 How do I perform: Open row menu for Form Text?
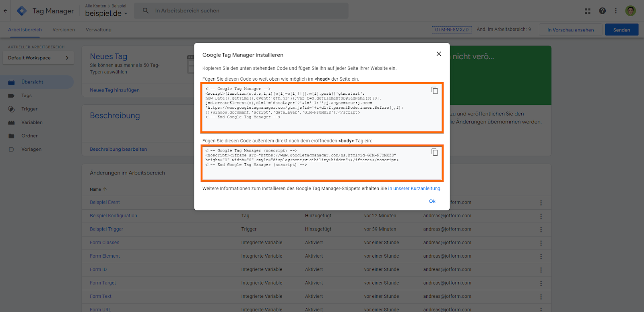pyautogui.click(x=541, y=297)
